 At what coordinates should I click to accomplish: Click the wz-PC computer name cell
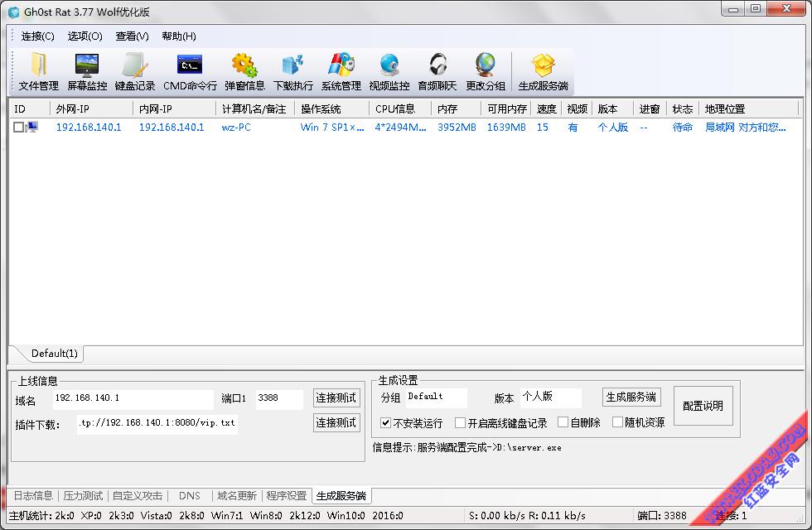click(x=236, y=128)
